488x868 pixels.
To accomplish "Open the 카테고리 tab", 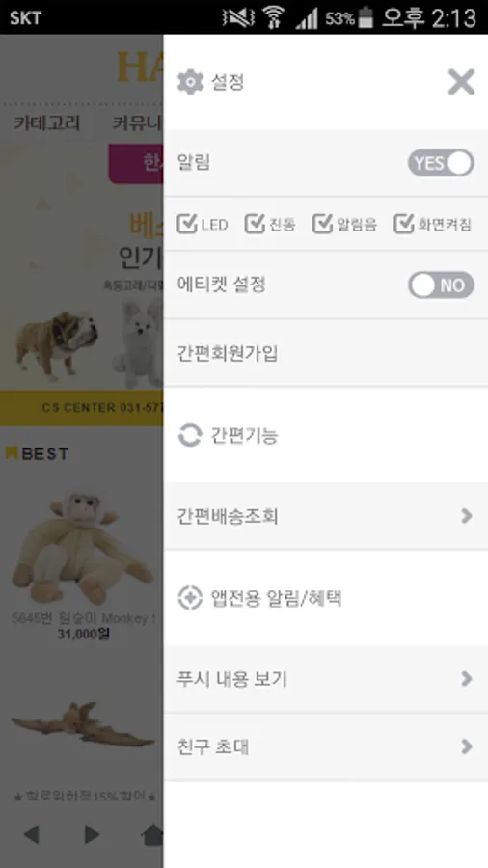I will 47,122.
